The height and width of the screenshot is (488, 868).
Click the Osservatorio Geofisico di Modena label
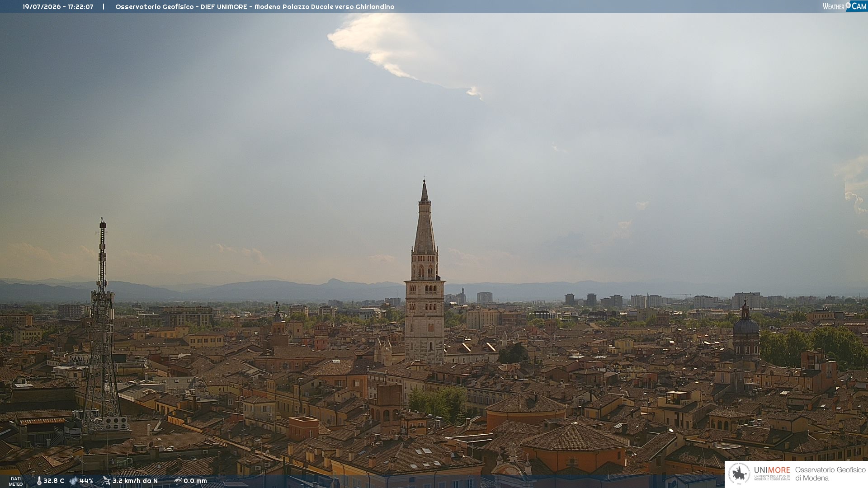[x=830, y=474]
